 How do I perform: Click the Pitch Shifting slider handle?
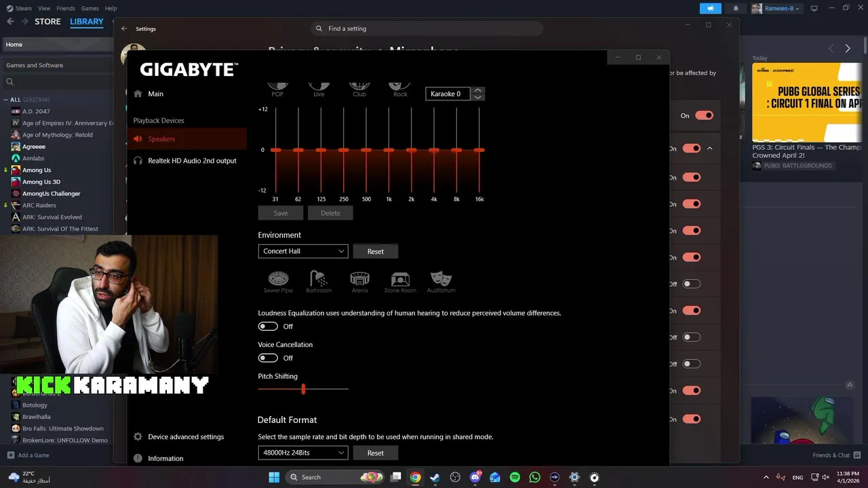coord(303,389)
